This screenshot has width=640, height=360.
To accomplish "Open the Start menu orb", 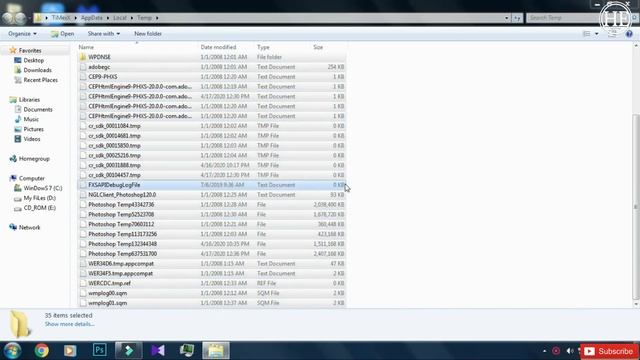I will coord(13,351).
